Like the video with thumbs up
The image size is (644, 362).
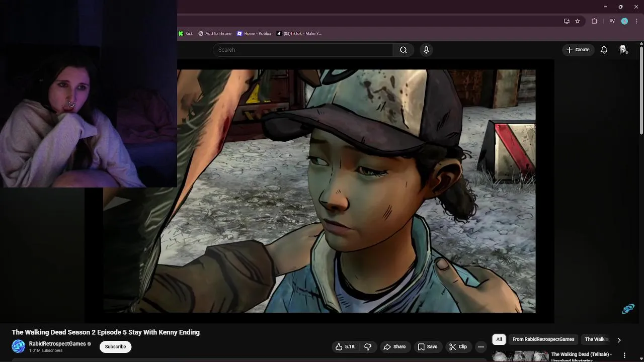coord(345,346)
